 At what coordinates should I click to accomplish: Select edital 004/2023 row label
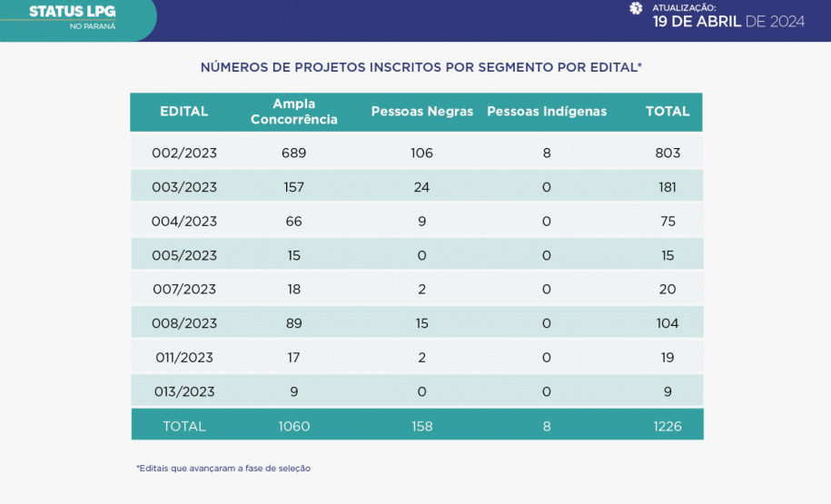184,221
